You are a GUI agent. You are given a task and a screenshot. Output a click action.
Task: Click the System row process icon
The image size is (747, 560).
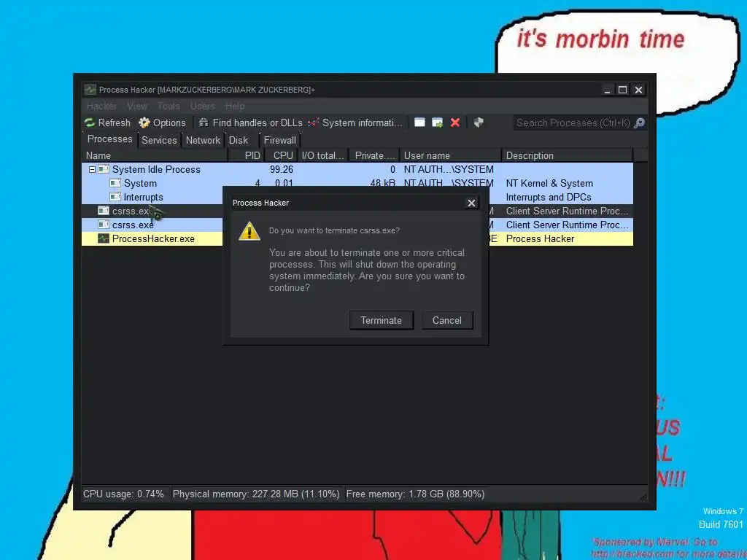115,183
